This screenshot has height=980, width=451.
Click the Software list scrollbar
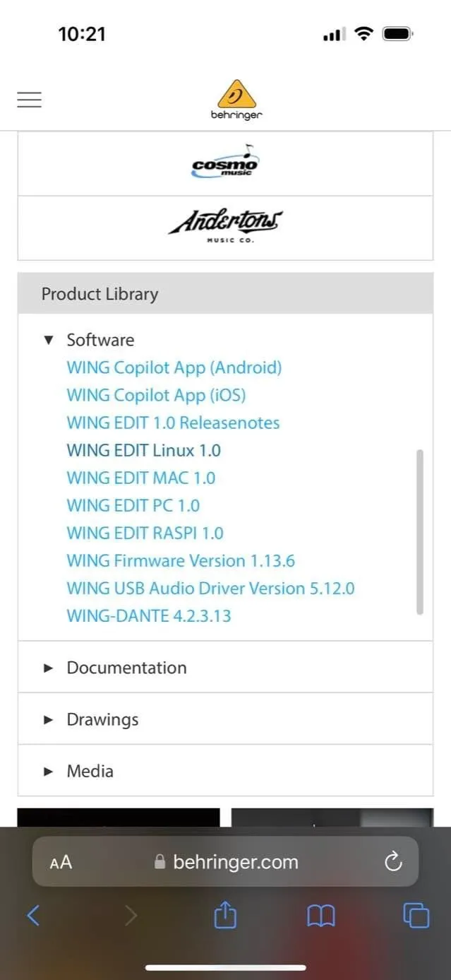(420, 532)
